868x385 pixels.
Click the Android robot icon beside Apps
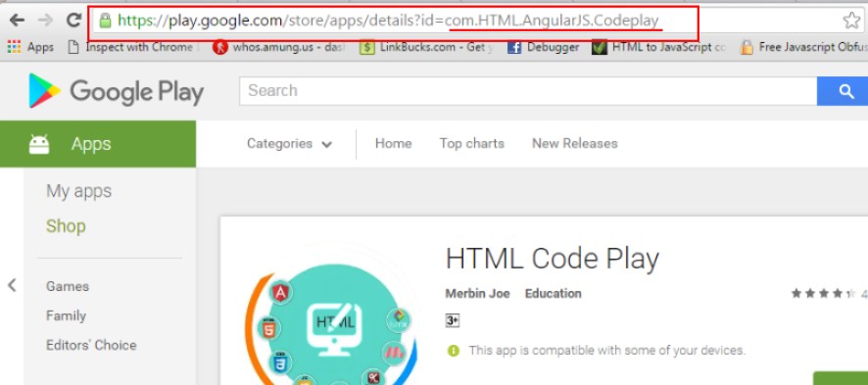[39, 144]
